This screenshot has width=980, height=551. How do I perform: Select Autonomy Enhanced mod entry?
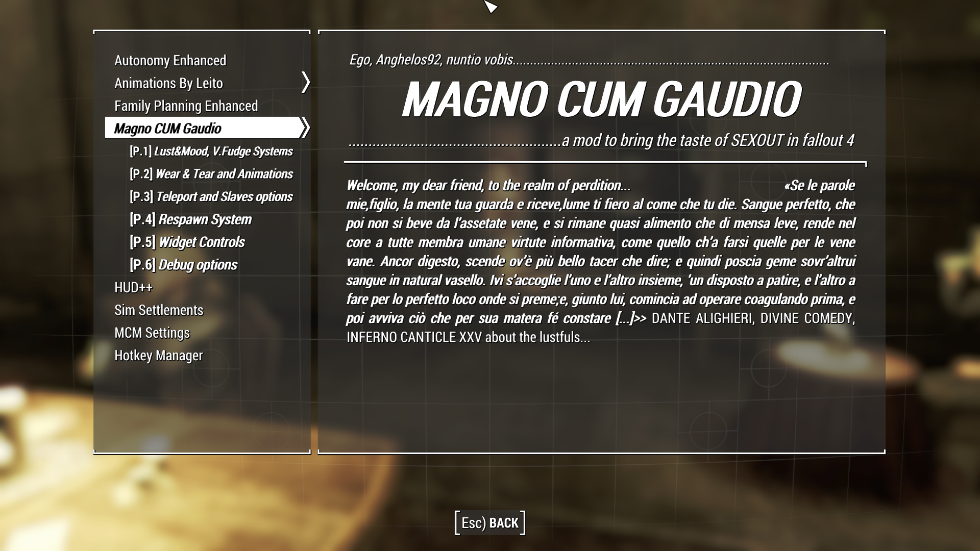170,60
